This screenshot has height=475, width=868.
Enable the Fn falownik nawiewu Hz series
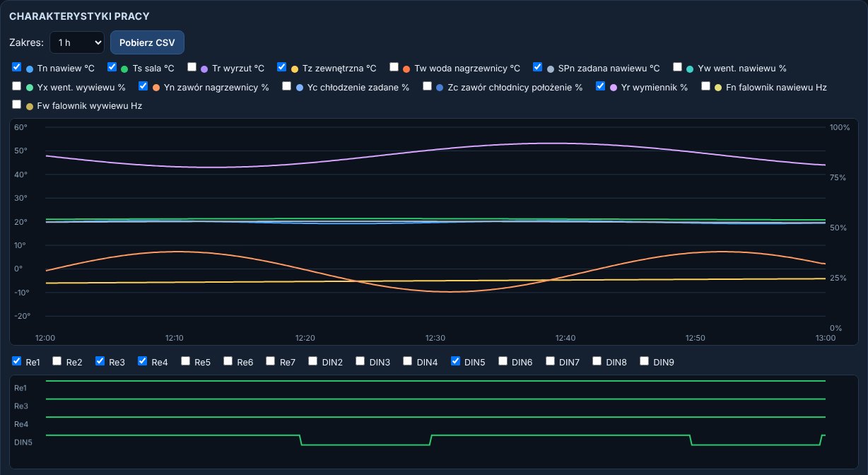[x=705, y=86]
